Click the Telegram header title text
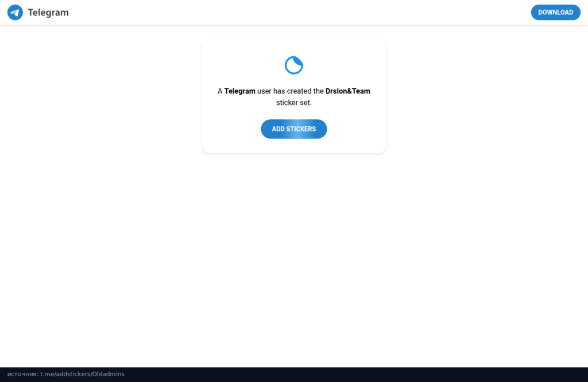The height and width of the screenshot is (382, 588). [48, 13]
